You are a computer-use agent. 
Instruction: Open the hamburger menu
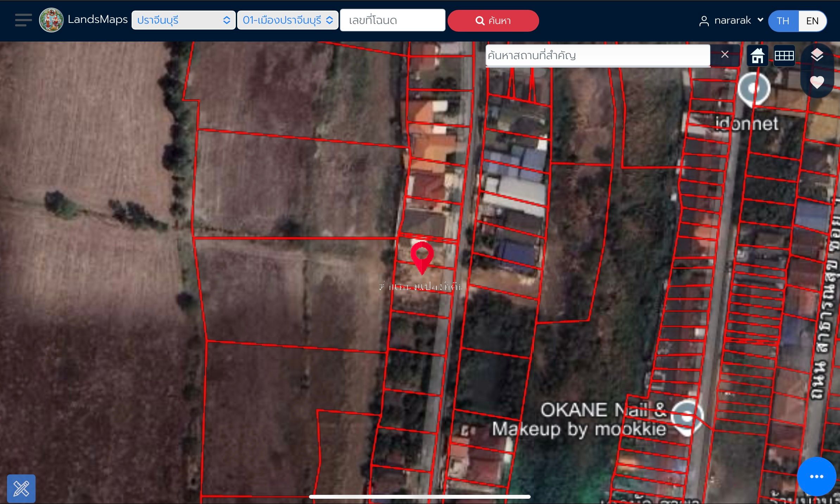pos(23,20)
